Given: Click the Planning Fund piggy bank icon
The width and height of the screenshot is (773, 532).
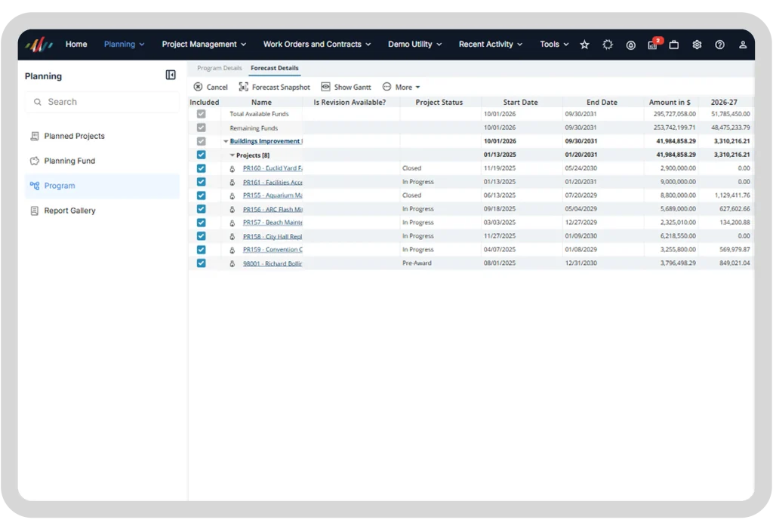Looking at the screenshot, I should point(35,161).
